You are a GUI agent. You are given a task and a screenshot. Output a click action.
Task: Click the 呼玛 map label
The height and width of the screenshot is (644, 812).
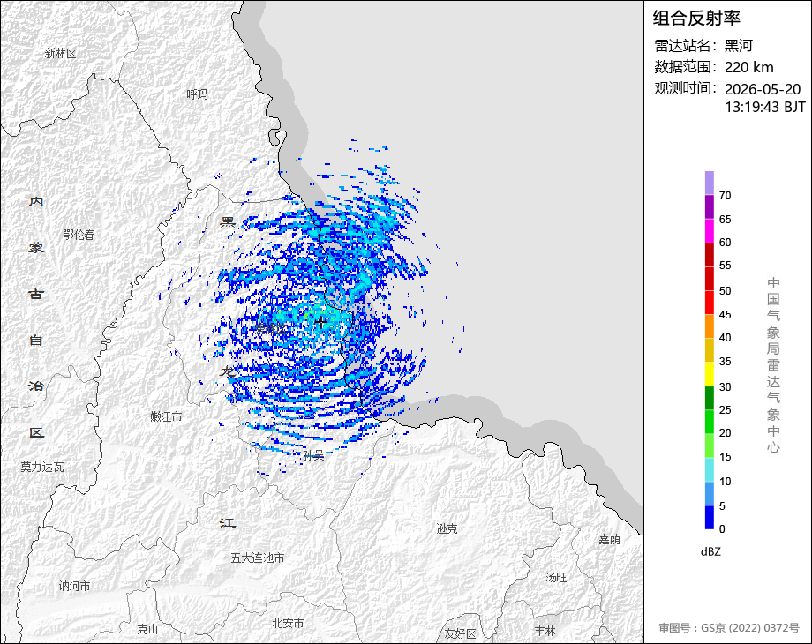pyautogui.click(x=198, y=94)
